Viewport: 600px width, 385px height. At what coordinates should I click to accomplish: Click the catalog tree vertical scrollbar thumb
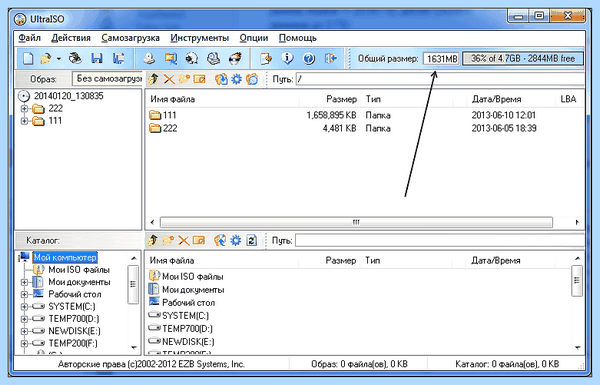tap(133, 284)
